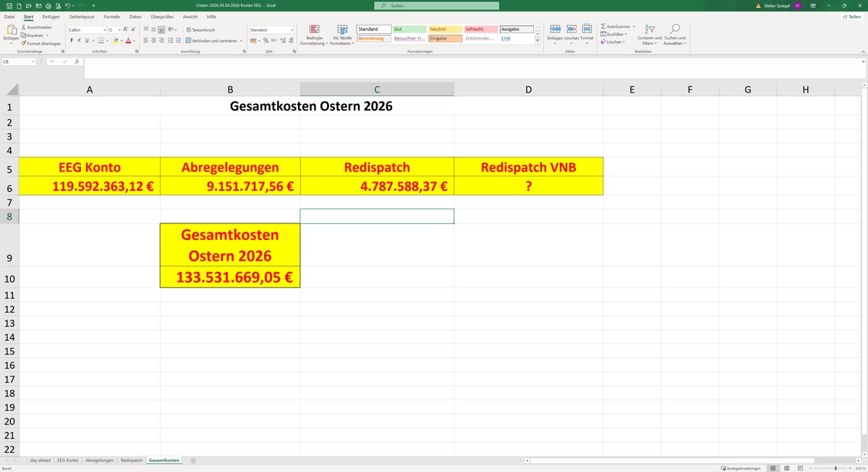This screenshot has width=868, height=472.
Task: Click the Teilen share button
Action: 852,17
